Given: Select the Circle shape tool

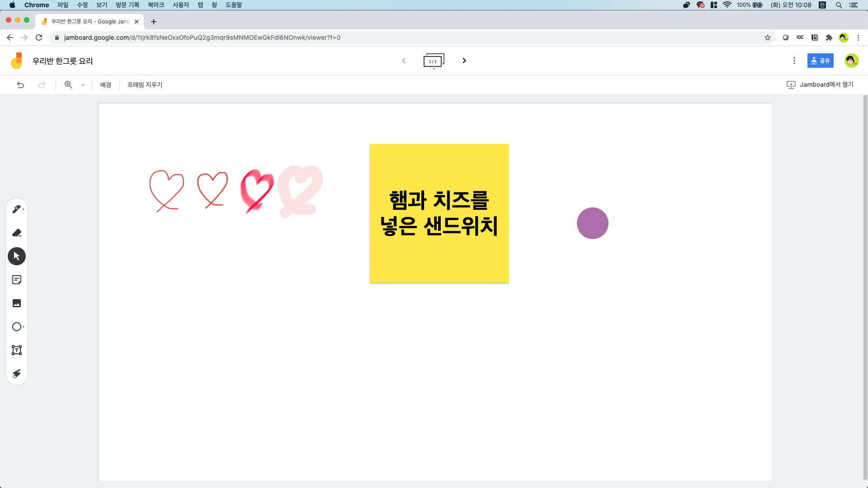Looking at the screenshot, I should pos(17,327).
